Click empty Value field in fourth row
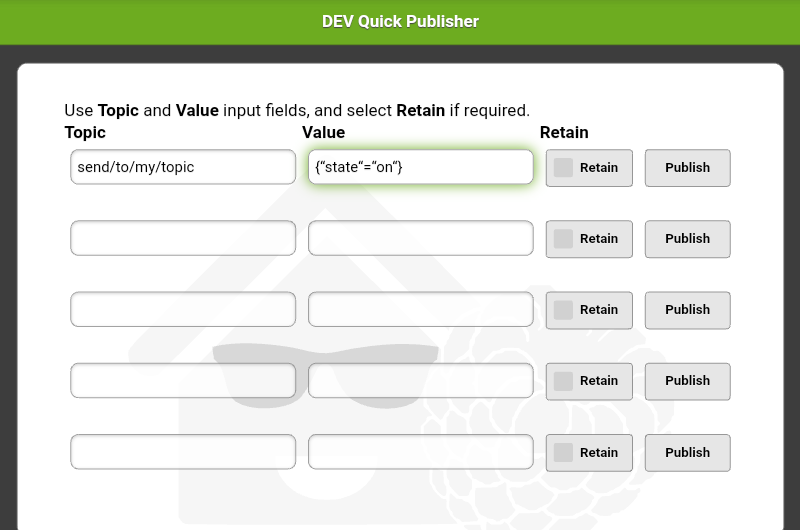 420,380
